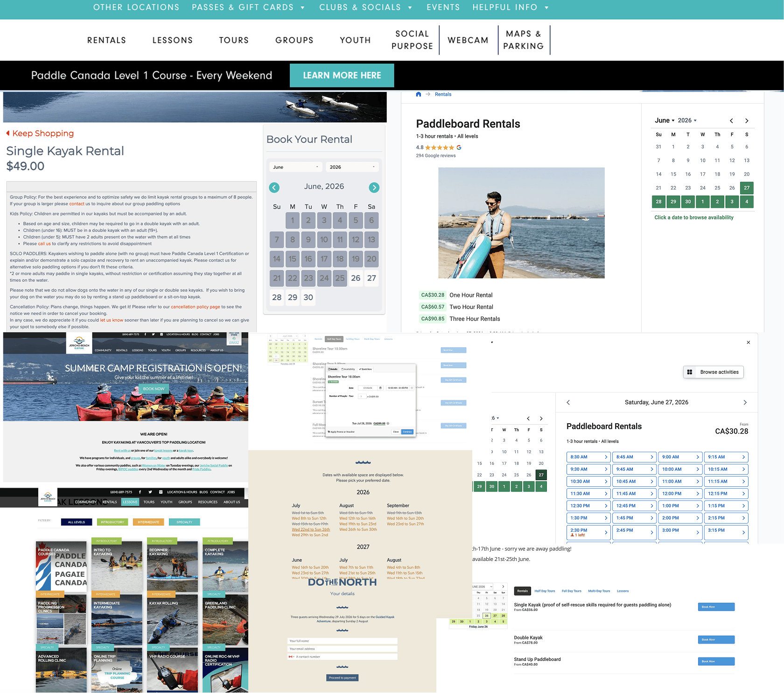The width and height of the screenshot is (784, 693).
Task: Open MAPS & PARKING in the main navigation
Action: coord(524,40)
